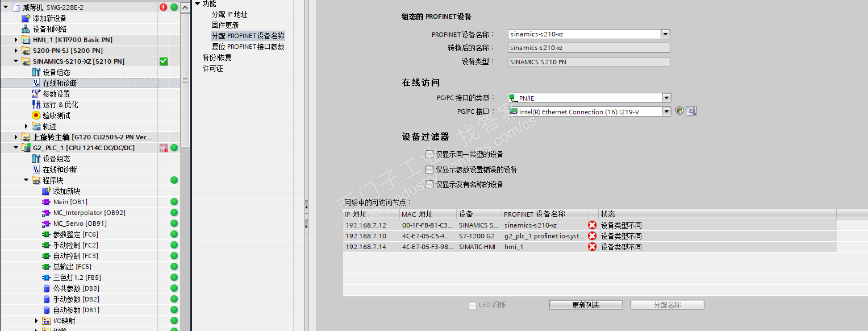Click red error status icon of 减薄机 project
Image resolution: width=868 pixels, height=331 pixels.
point(164,7)
